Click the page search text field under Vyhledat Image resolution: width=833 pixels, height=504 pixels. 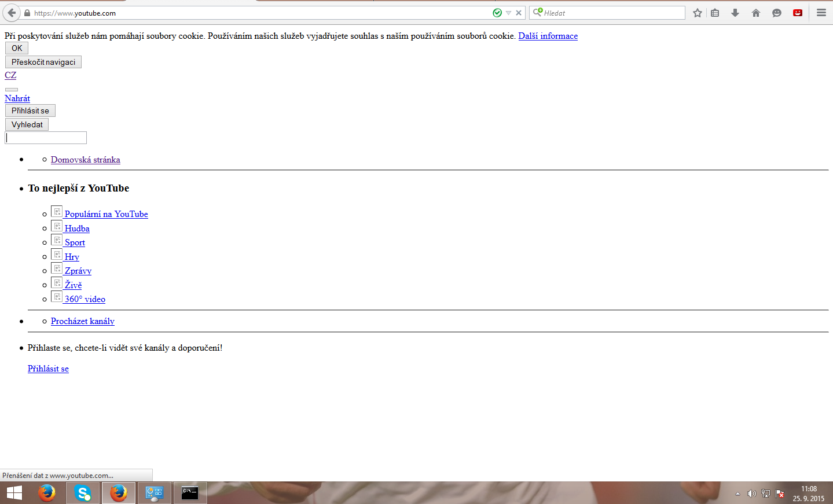pyautogui.click(x=46, y=138)
